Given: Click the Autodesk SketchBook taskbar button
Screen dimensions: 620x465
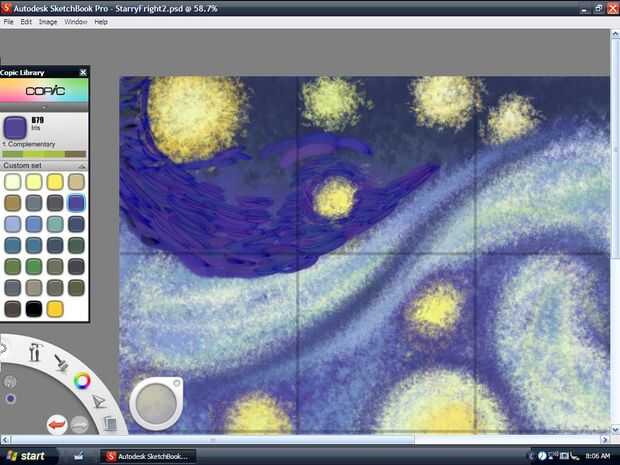Looking at the screenshot, I should [147, 456].
